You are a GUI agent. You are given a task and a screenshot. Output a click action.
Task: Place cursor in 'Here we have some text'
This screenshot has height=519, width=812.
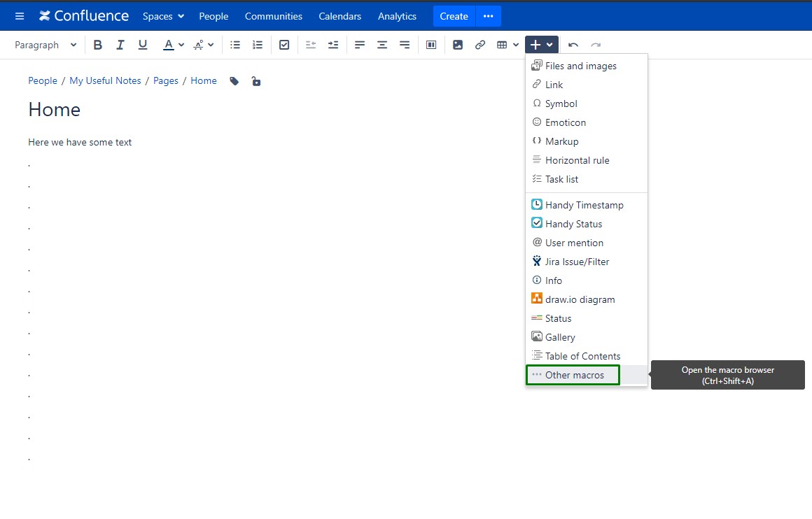coord(80,142)
